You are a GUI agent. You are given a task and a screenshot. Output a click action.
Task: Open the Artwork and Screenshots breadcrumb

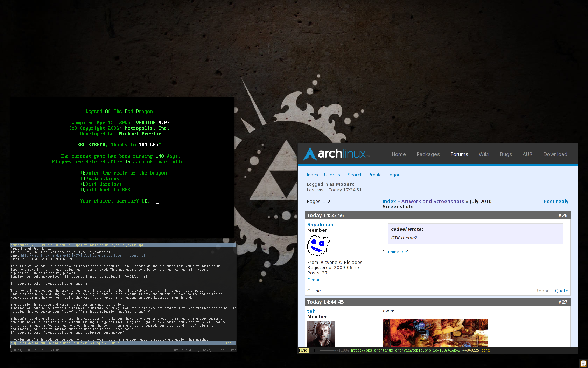433,201
